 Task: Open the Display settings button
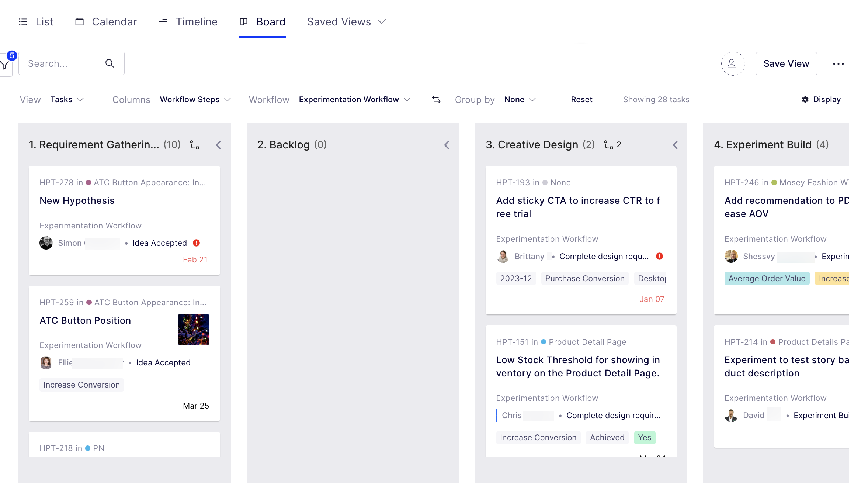[821, 100]
